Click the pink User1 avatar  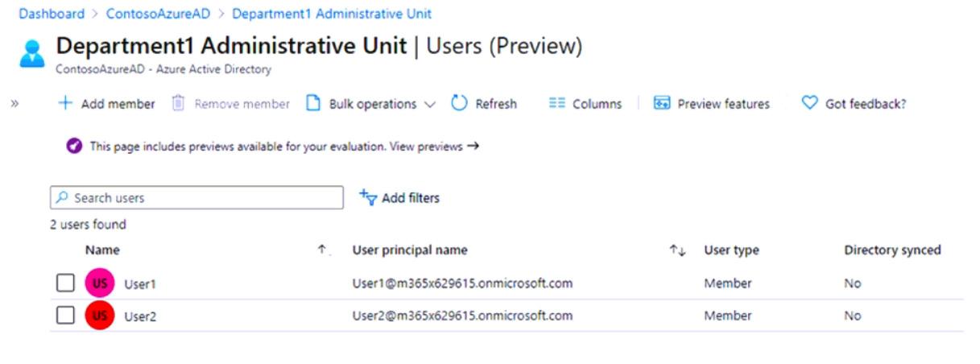coord(100,283)
